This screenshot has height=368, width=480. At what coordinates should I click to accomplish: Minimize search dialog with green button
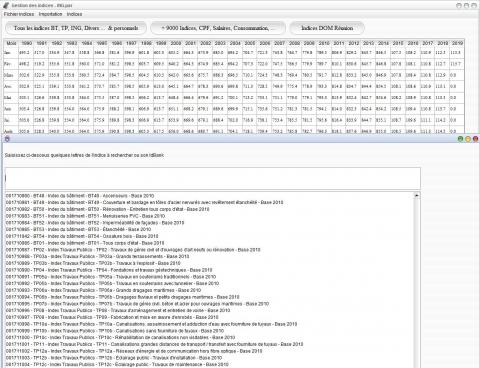pos(460,139)
